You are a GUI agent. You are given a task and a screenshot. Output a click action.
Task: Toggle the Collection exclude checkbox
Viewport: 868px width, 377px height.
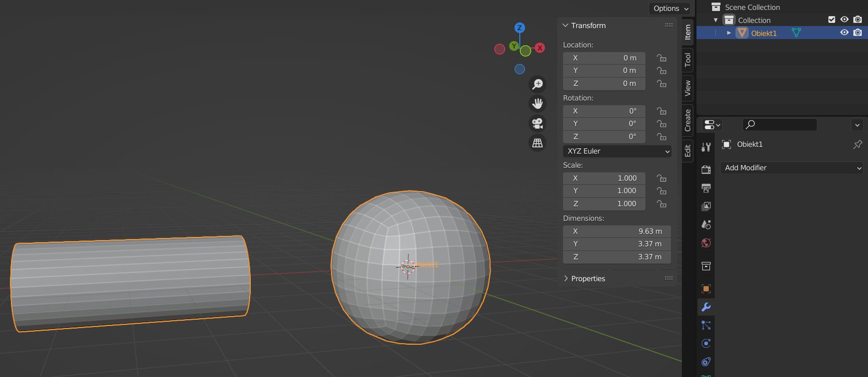pos(832,20)
